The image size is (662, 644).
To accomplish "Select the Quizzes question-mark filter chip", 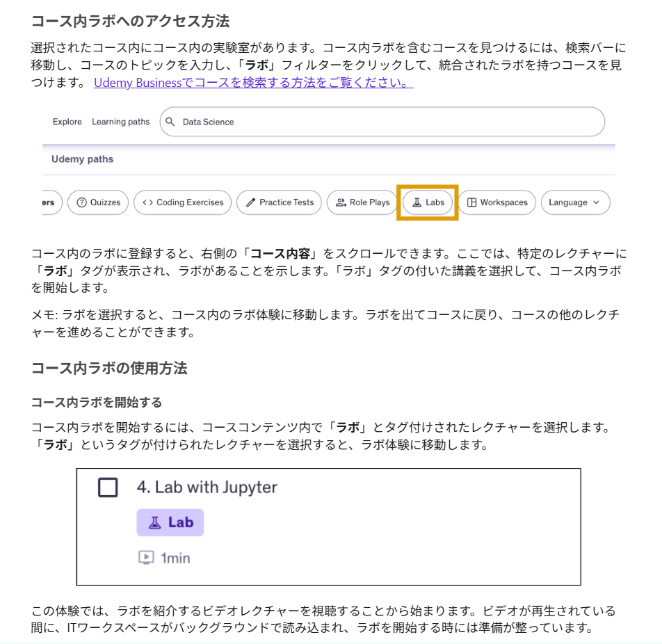I will click(x=98, y=202).
